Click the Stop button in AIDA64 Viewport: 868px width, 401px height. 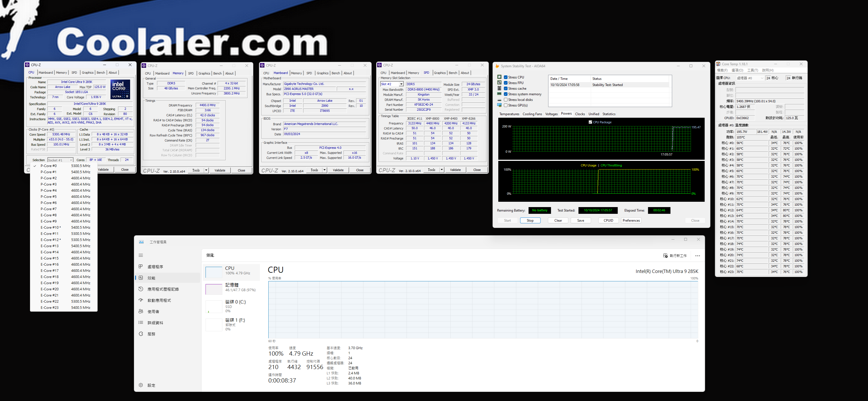click(x=530, y=221)
